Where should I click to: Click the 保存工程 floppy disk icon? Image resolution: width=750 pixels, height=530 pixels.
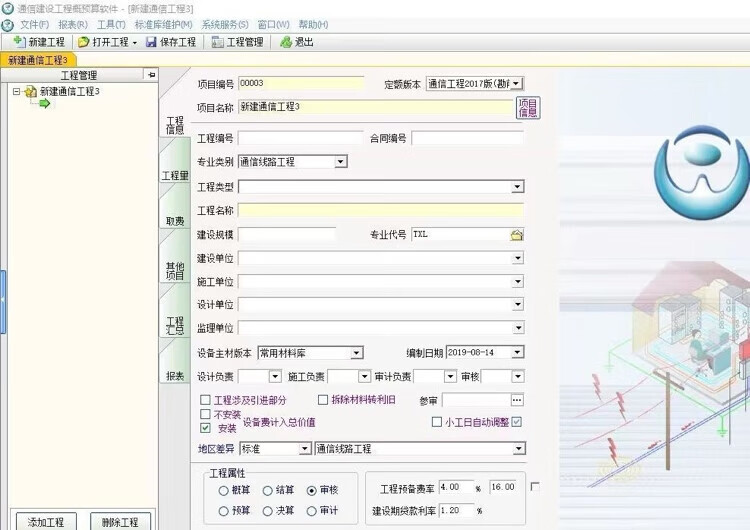pyautogui.click(x=151, y=42)
